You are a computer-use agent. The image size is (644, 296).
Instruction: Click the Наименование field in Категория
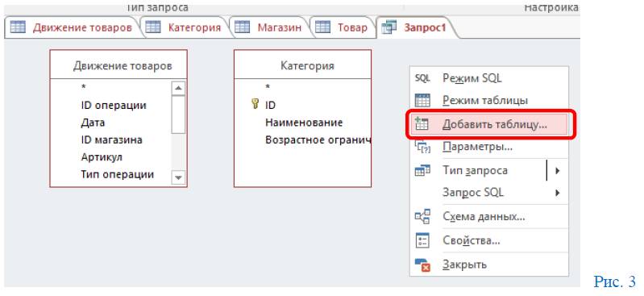[x=304, y=123]
